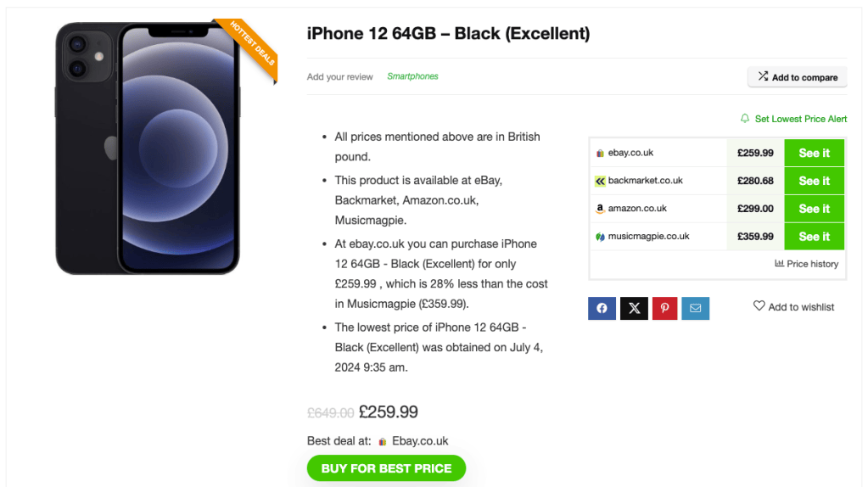This screenshot has width=868, height=487.
Task: Click the bell icon for price alert
Action: click(x=745, y=119)
